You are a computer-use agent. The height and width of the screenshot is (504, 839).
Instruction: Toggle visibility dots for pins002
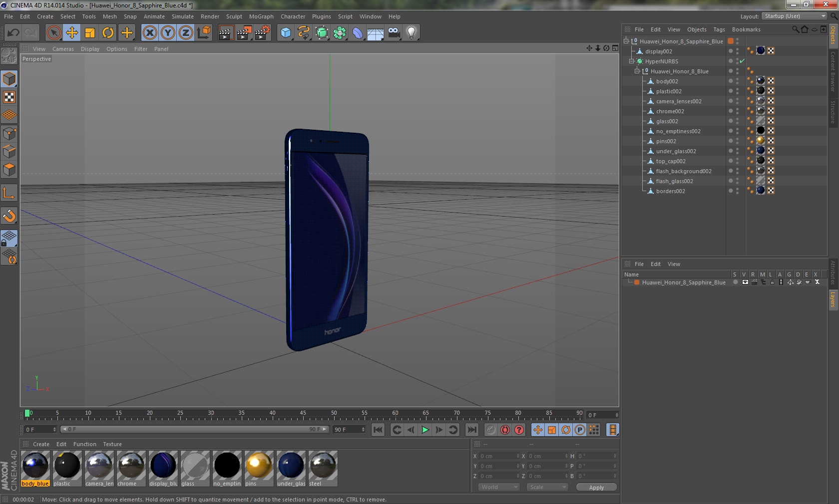click(x=737, y=141)
